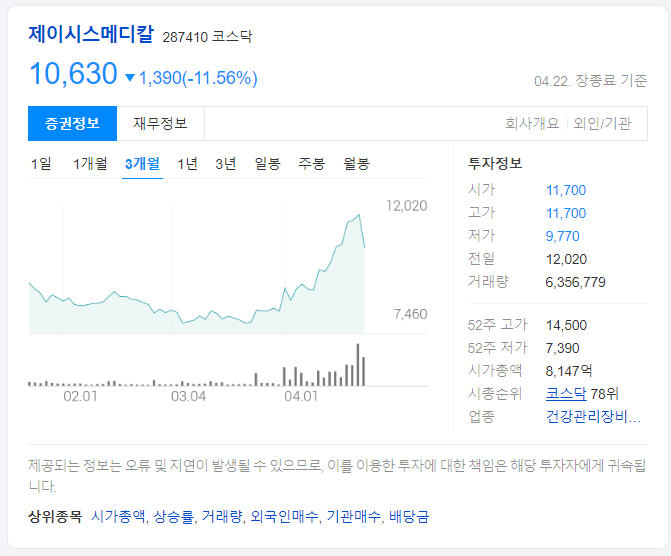The height and width of the screenshot is (556, 671).
Task: Open the 외인/기관 link
Action: [x=602, y=123]
